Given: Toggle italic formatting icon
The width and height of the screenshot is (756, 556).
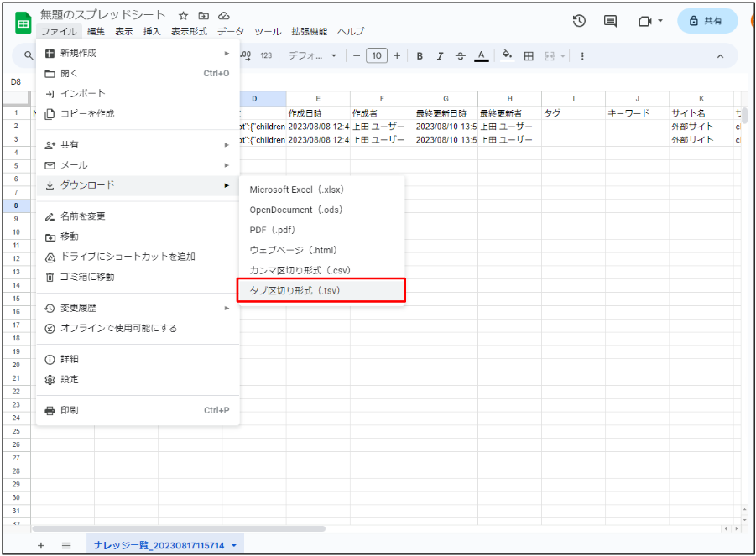Looking at the screenshot, I should [x=440, y=56].
